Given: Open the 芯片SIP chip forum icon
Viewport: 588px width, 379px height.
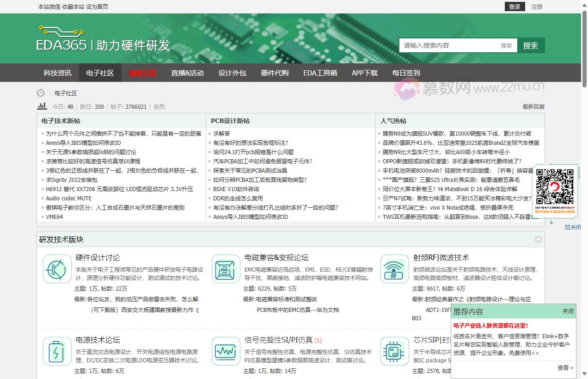Looking at the screenshot, I should click(395, 351).
